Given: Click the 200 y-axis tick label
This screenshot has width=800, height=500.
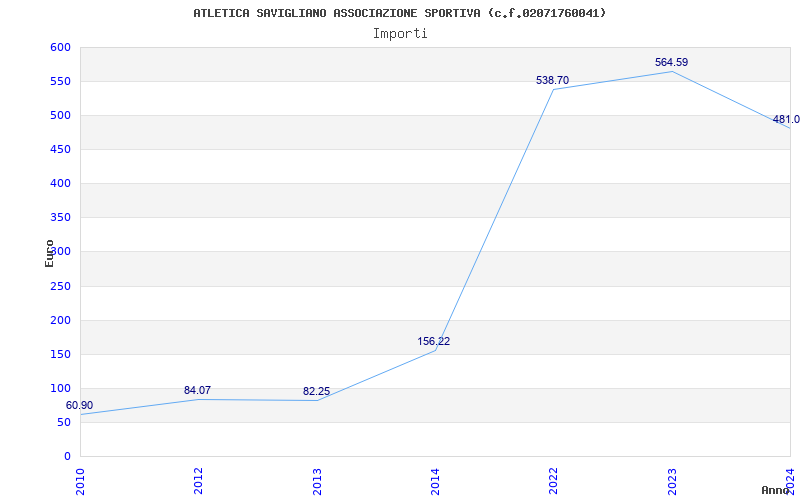Looking at the screenshot, I should (60, 320).
